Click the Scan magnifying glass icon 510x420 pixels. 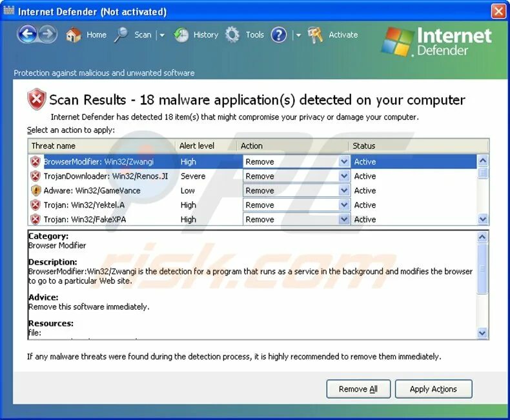tap(121, 35)
